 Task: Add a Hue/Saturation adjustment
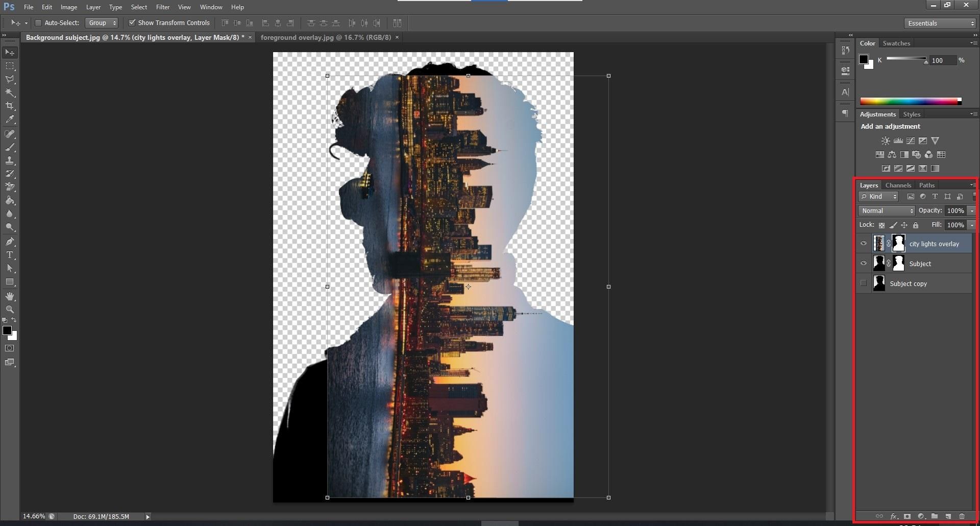click(x=880, y=155)
